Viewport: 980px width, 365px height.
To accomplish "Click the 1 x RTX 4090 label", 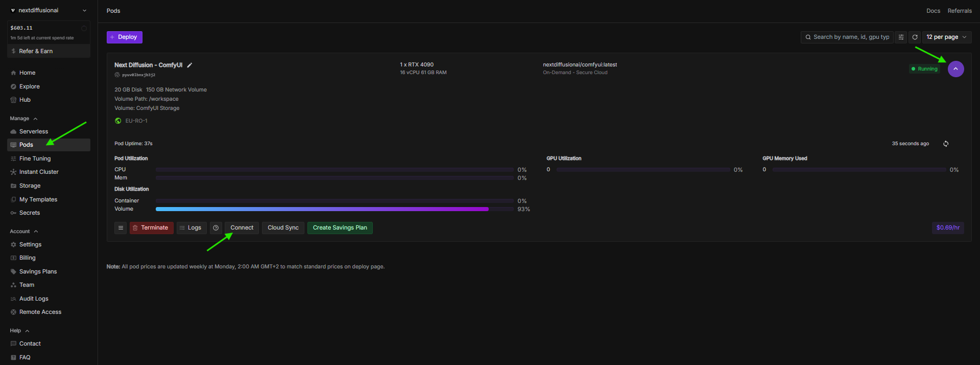I will point(417,65).
